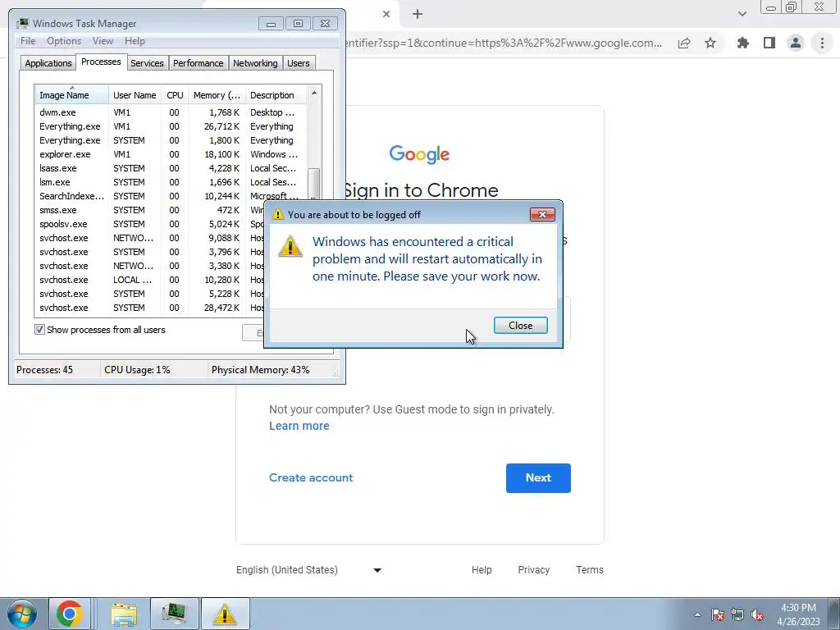840x630 pixels.
Task: Open the Options menu in Task Manager
Action: pyautogui.click(x=64, y=41)
